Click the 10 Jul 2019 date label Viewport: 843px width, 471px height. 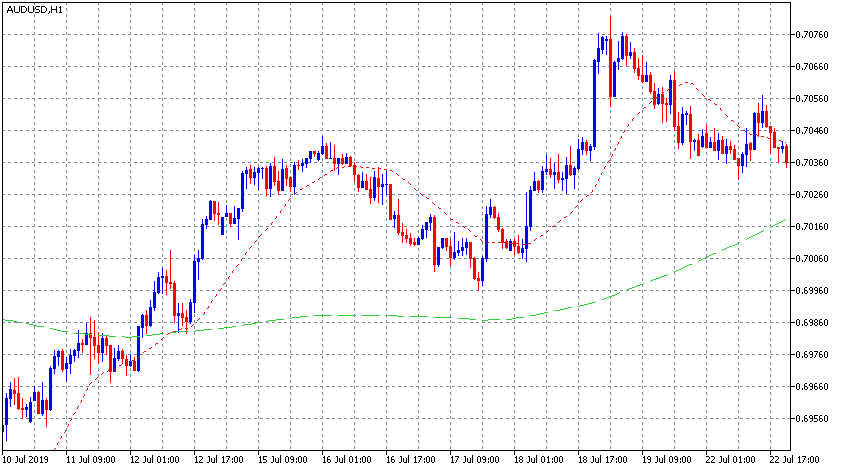pyautogui.click(x=25, y=460)
